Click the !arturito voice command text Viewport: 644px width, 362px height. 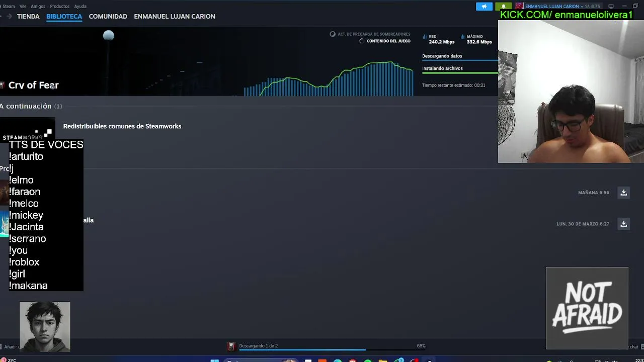pyautogui.click(x=26, y=156)
